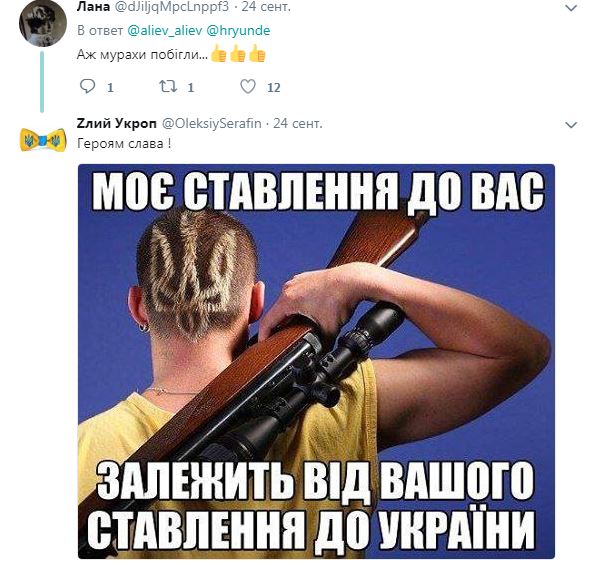Viewport: 590px width, 565px height.
Task: Open the @hryunde mention link
Action: 238,30
